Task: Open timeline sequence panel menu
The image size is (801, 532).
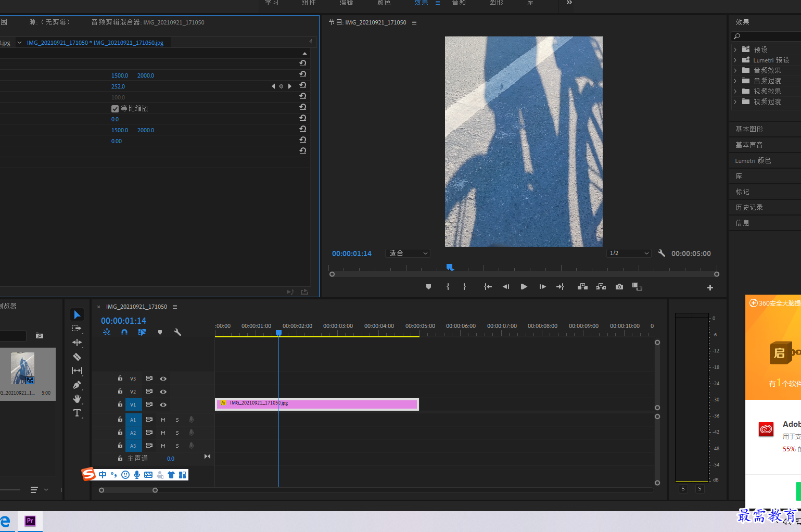Action: [175, 307]
